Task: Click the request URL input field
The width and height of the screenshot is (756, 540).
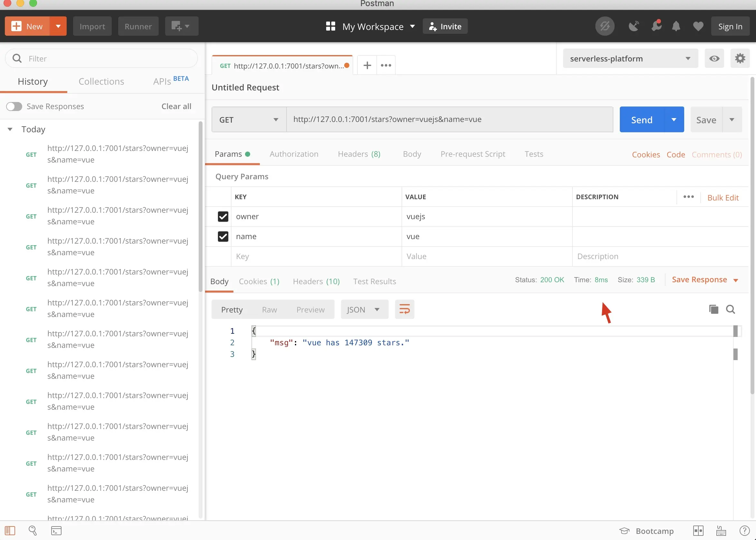Action: 449,119
